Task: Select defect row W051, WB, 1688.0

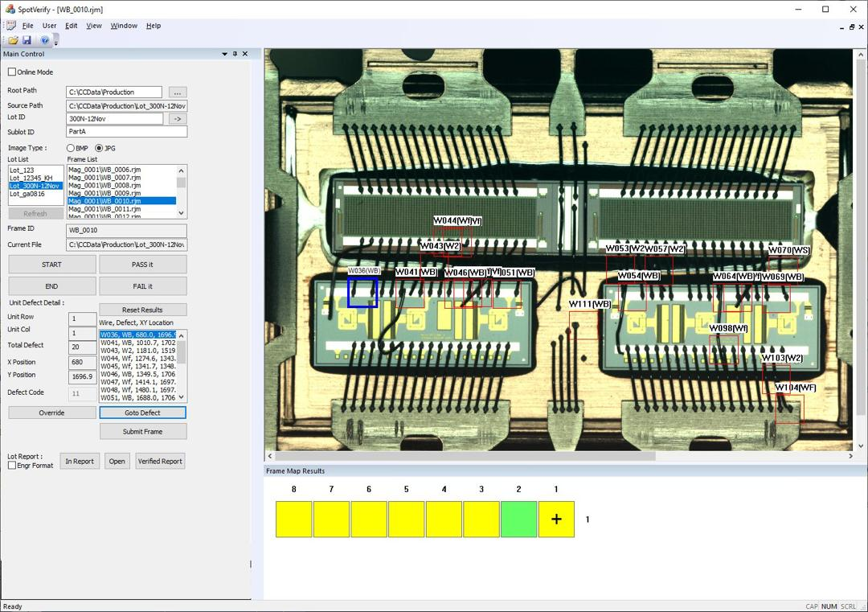Action: pos(138,397)
